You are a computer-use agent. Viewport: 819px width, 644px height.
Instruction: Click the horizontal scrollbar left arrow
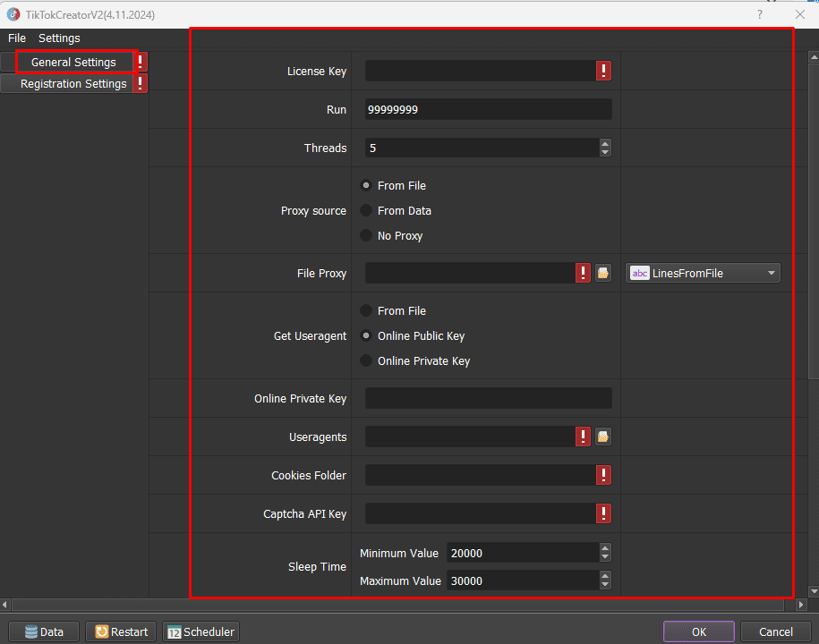coord(5,605)
